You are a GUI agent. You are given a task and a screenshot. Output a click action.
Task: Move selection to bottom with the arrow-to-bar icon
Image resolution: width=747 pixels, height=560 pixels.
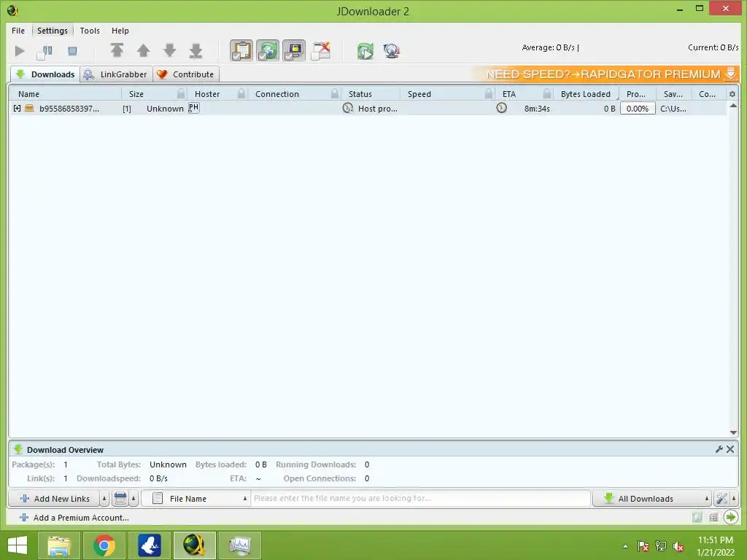pyautogui.click(x=196, y=50)
